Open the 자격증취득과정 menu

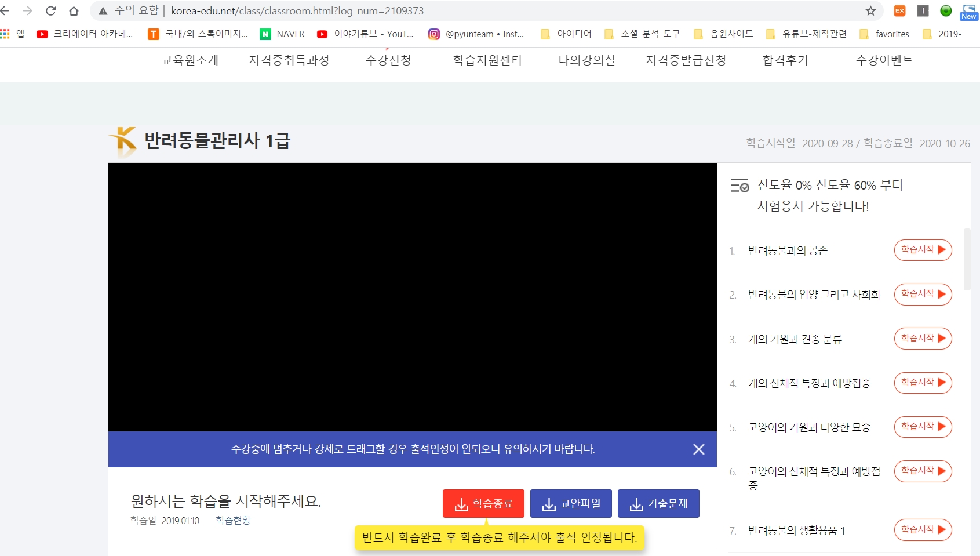point(289,60)
